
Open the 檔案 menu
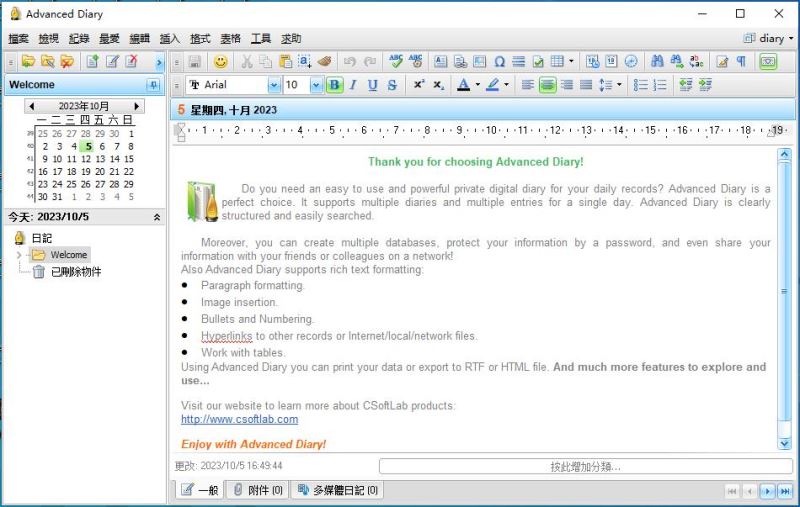18,39
